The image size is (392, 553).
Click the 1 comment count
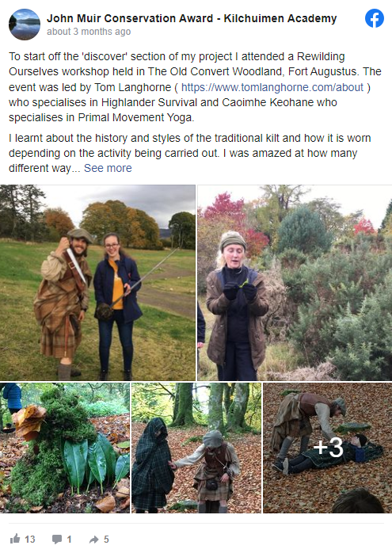(x=69, y=540)
